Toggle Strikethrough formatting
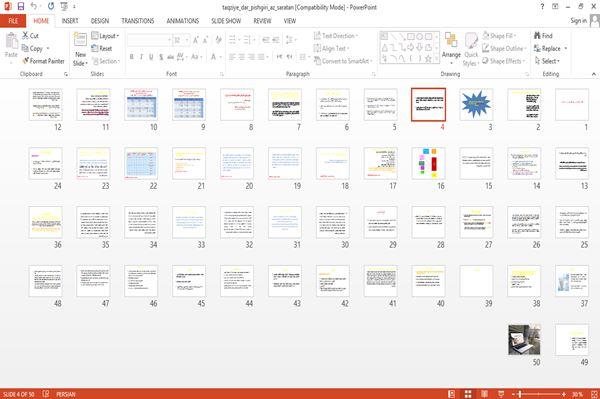 (171, 57)
